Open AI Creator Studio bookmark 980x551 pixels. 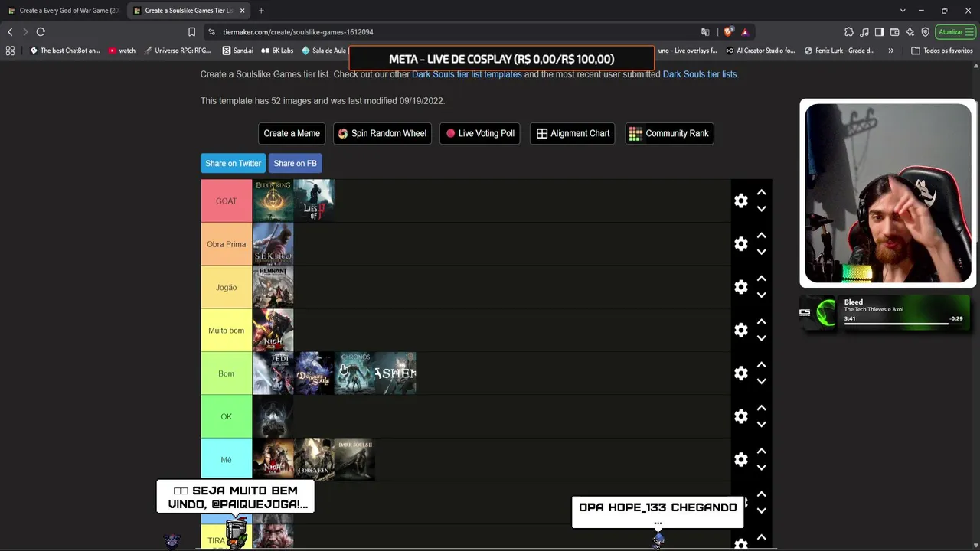pos(760,51)
